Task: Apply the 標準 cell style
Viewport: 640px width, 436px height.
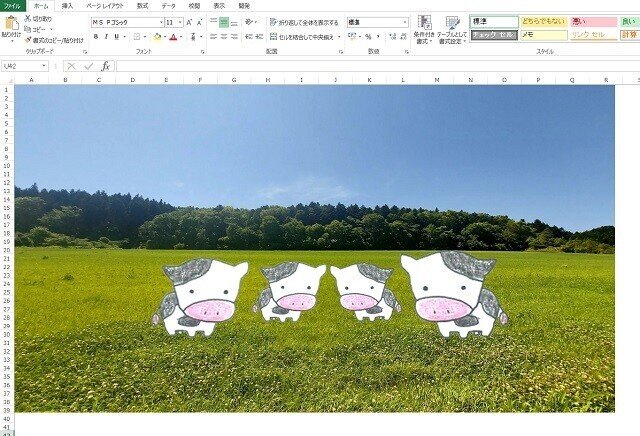Action: point(494,22)
